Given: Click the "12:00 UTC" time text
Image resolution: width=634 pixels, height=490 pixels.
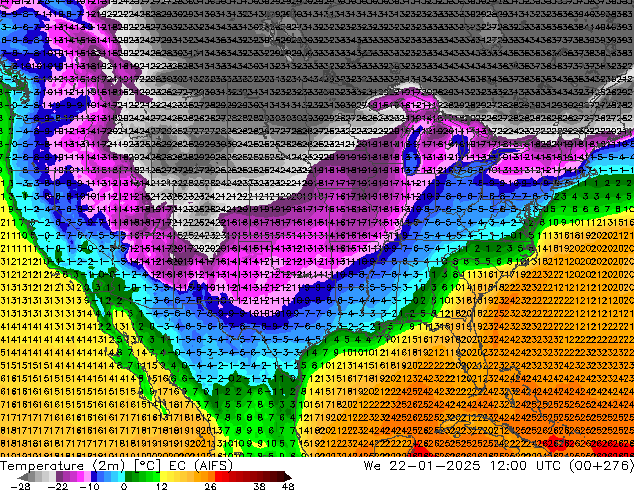Looking at the screenshot, I should [525, 466].
